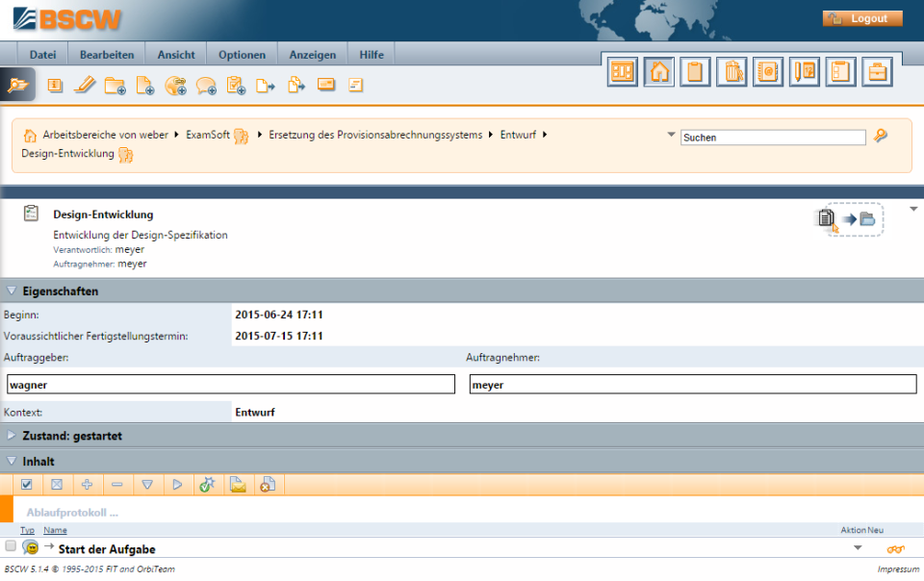Follow the Entwurf breadcrumb link
Viewport: 924px width, 581px height.
coord(518,135)
